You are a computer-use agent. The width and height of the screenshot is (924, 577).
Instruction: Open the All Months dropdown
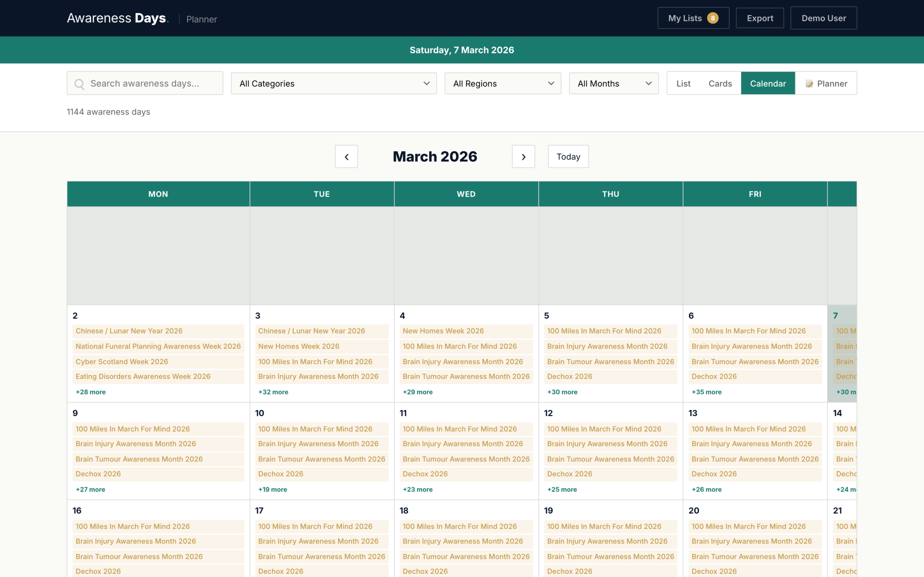[x=613, y=83]
